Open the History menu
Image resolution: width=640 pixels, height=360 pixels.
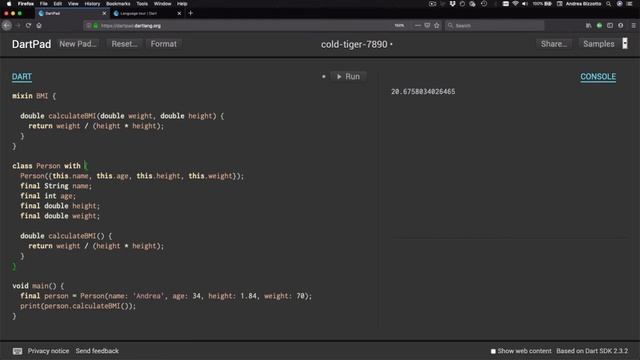92,4
